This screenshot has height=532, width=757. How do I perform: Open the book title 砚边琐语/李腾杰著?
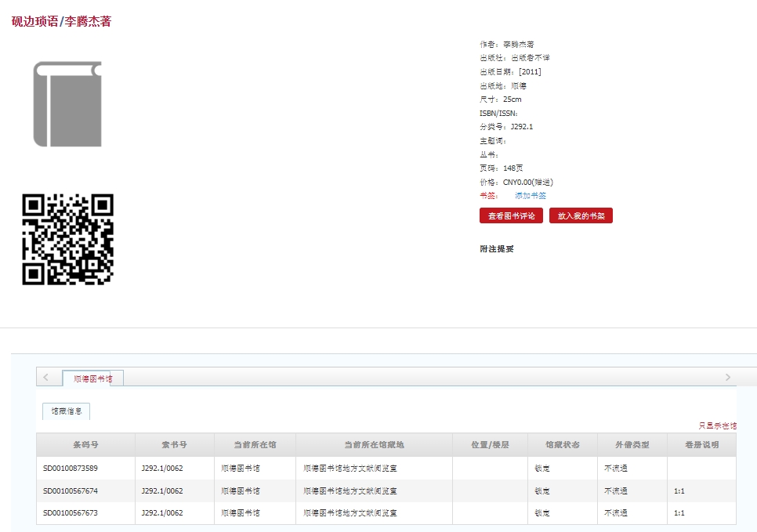[61, 21]
